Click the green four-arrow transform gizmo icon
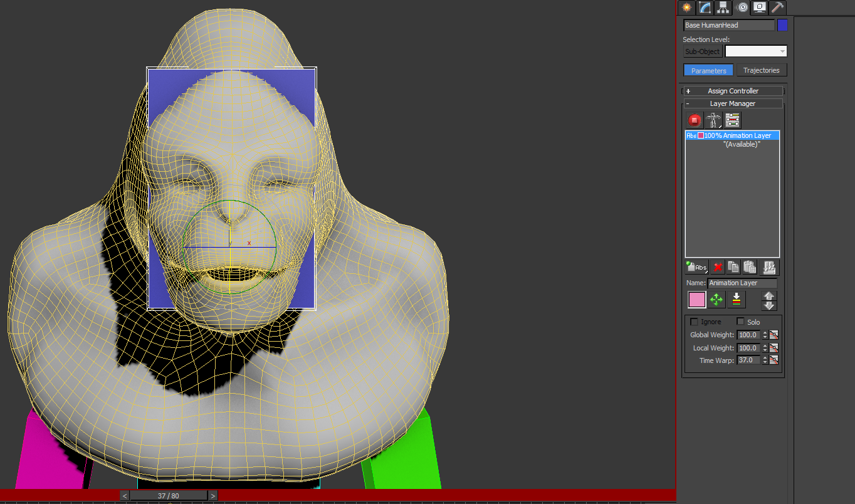855x504 pixels. click(x=716, y=300)
